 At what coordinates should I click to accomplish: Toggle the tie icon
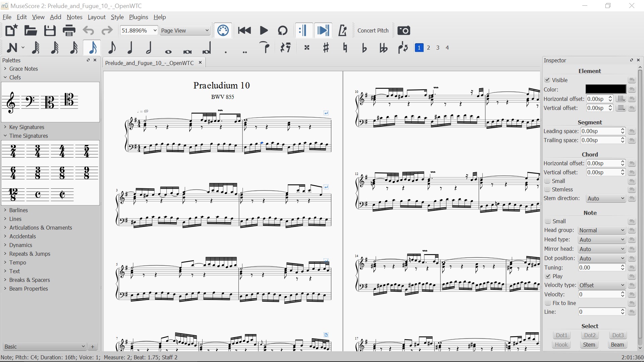point(265,48)
